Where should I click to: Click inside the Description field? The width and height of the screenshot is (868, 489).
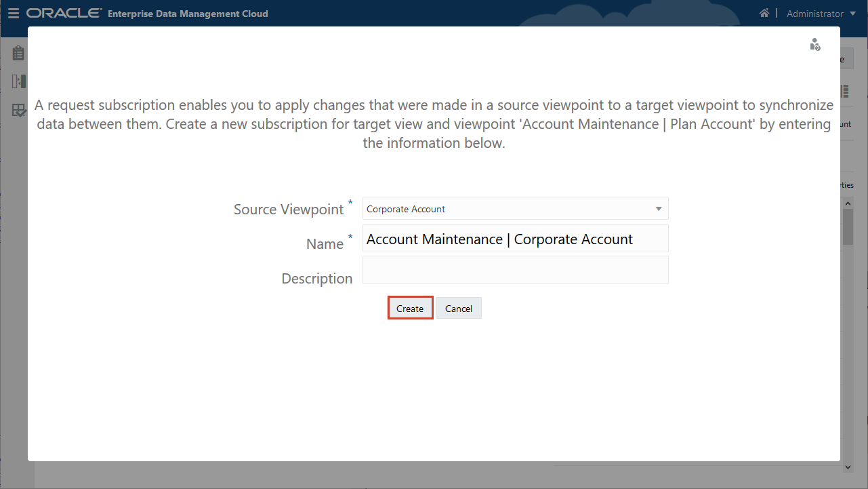[515, 270]
